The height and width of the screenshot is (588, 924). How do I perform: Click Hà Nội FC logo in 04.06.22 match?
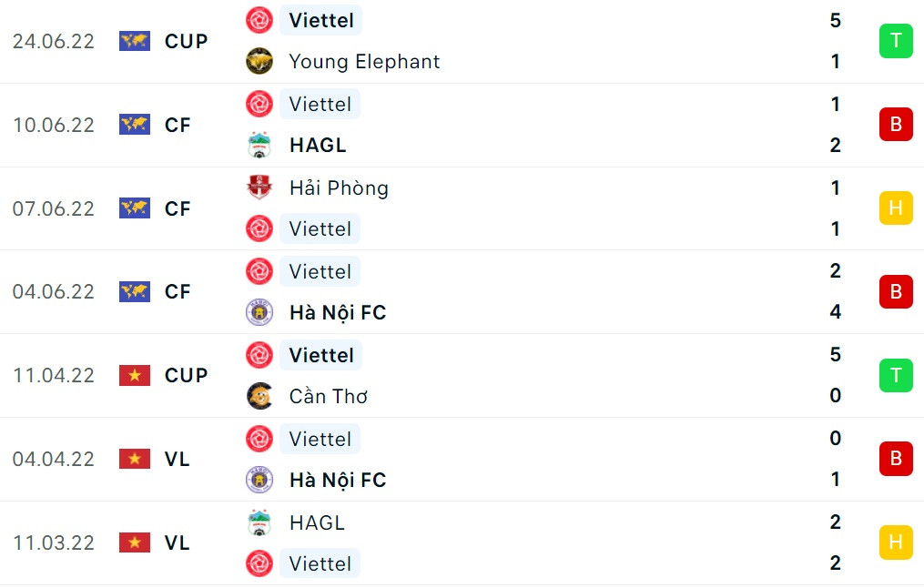(259, 312)
